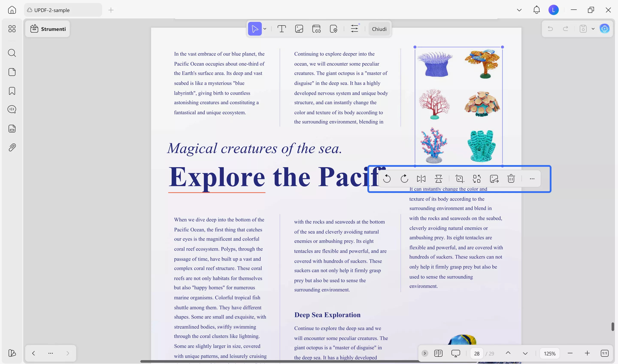The height and width of the screenshot is (364, 618).
Task: Select the Image insert tool
Action: click(299, 29)
